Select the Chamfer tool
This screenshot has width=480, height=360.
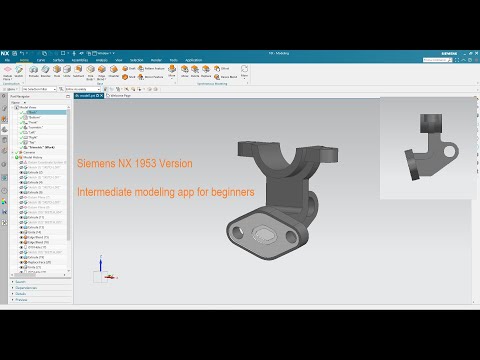[x=114, y=71]
